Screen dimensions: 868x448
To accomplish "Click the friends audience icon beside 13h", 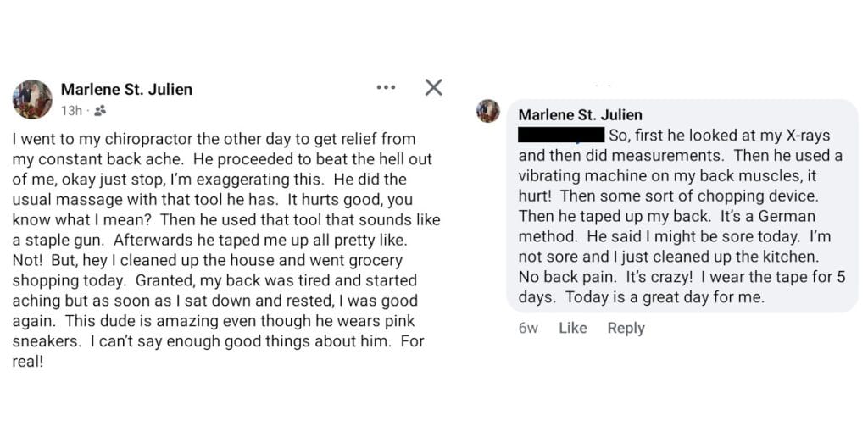I will click(x=100, y=110).
